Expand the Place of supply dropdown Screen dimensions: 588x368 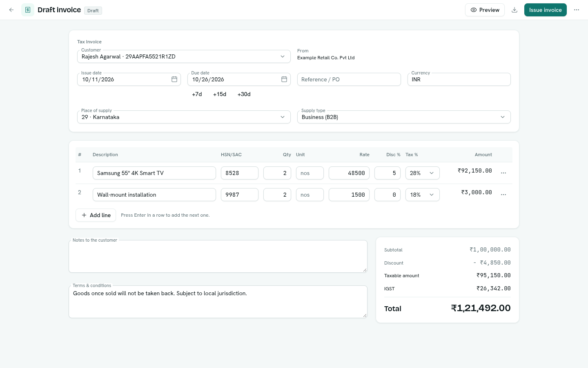coord(184,117)
